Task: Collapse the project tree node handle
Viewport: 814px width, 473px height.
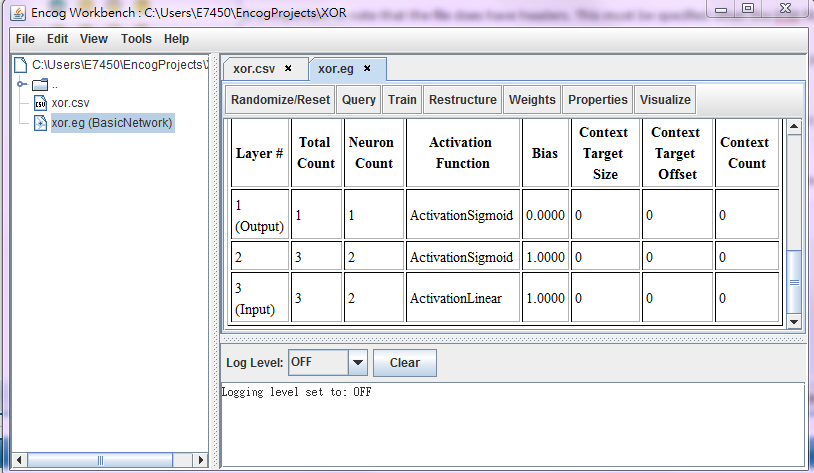Action: (x=21, y=84)
